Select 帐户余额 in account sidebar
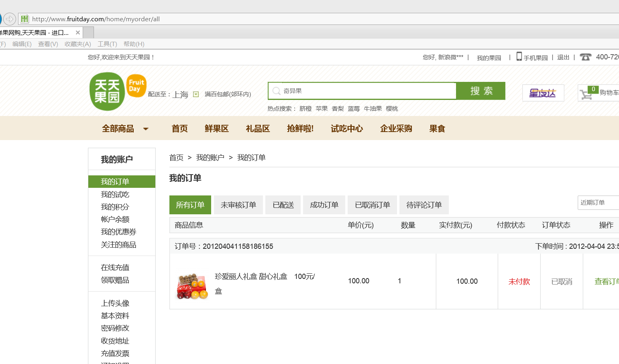Screen dimensions: 619x364 tap(115, 220)
